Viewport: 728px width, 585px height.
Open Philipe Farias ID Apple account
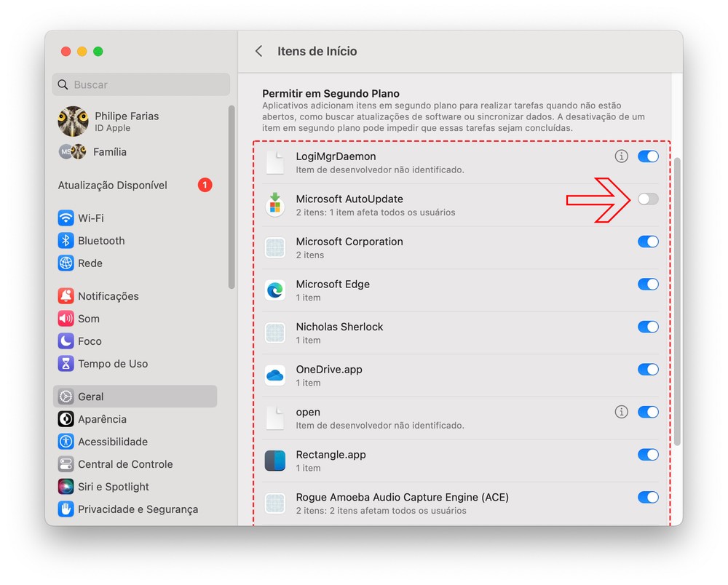135,122
